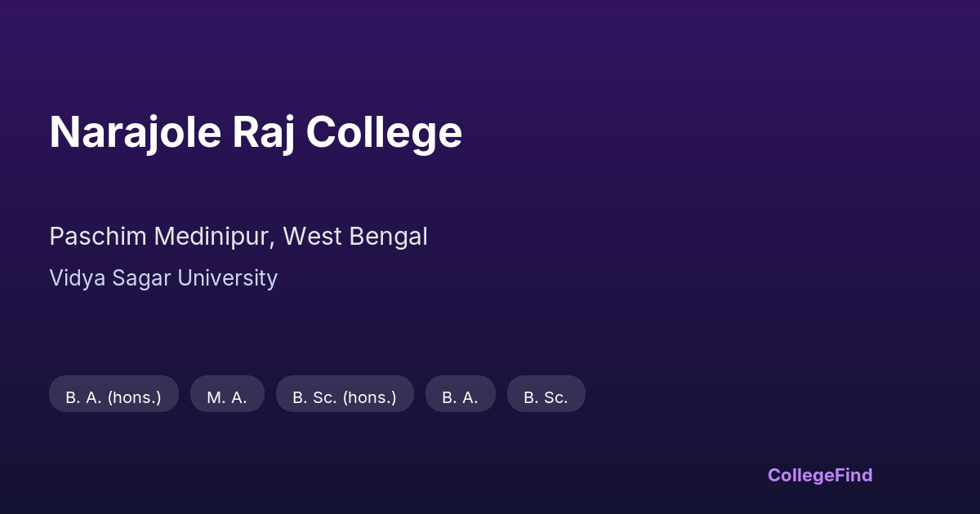Choose the M. A. course tag
980x514 pixels.
(227, 397)
